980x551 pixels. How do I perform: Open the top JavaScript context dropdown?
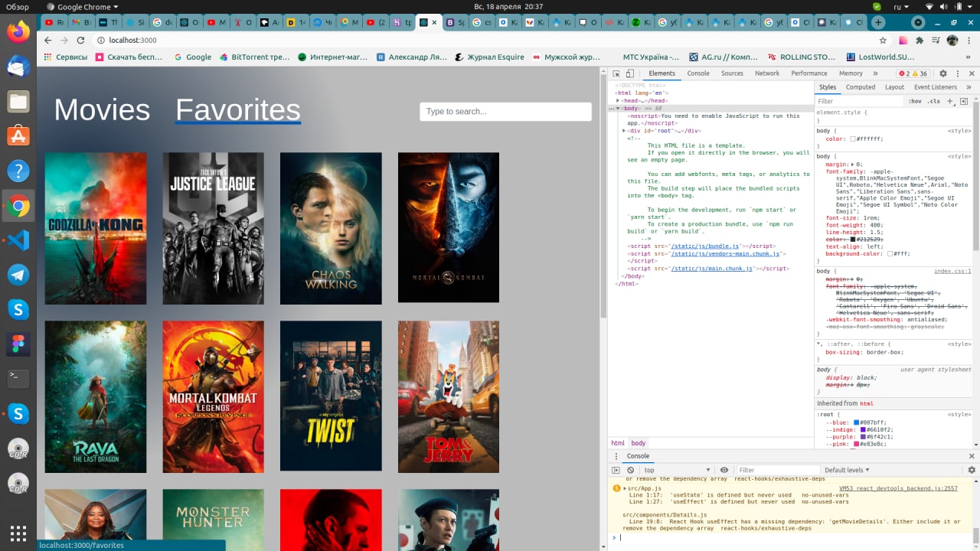point(678,470)
